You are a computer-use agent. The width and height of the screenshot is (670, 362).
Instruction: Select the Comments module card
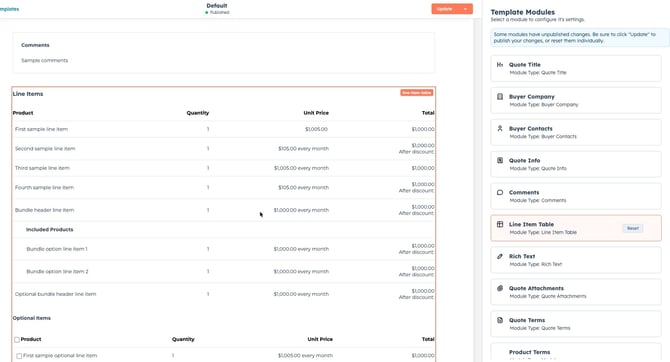(x=576, y=196)
